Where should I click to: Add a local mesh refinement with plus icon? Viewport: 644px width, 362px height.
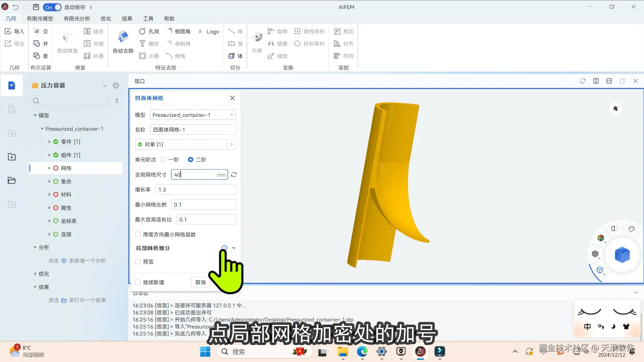(224, 248)
